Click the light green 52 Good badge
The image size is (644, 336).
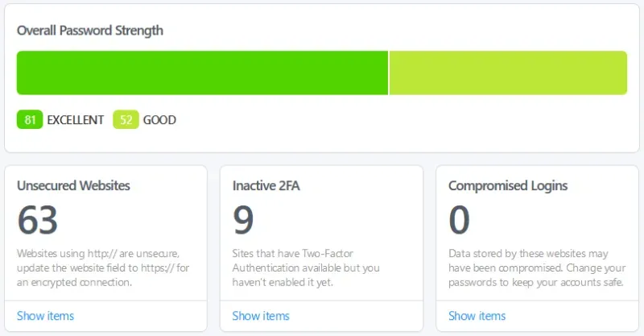click(x=126, y=120)
